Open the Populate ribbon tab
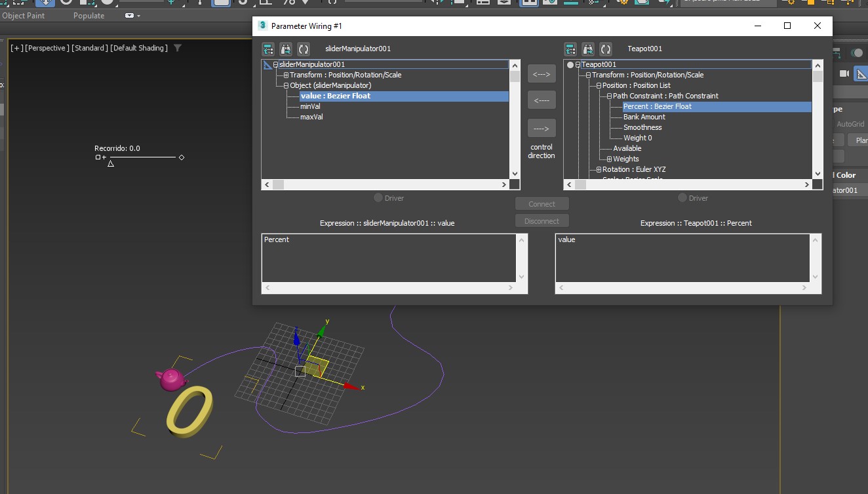The height and width of the screenshot is (494, 868). [89, 16]
